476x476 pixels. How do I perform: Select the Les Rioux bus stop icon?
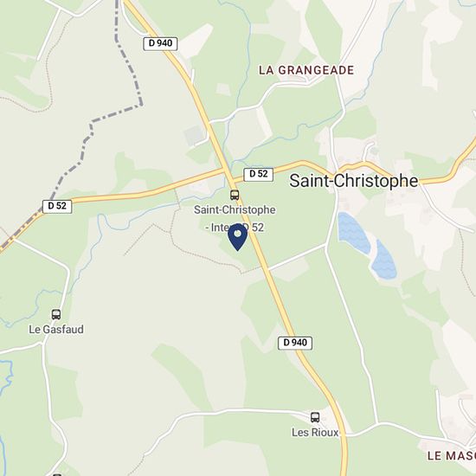click(315, 417)
